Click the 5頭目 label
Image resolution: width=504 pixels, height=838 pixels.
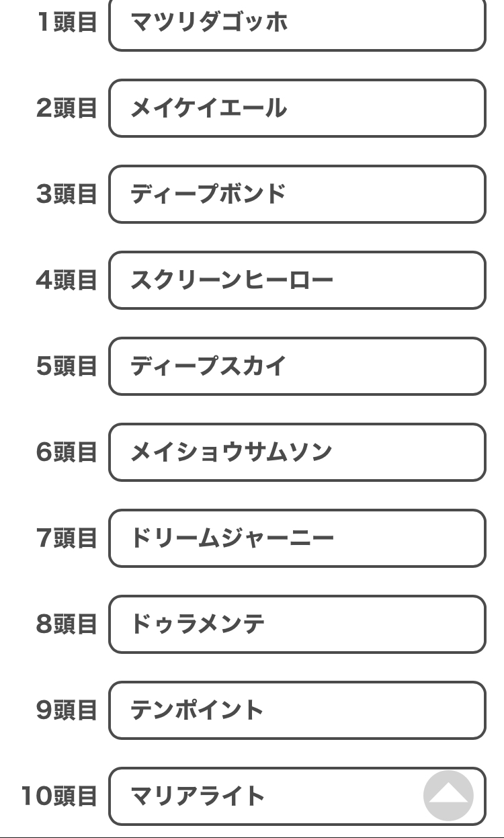(67, 366)
